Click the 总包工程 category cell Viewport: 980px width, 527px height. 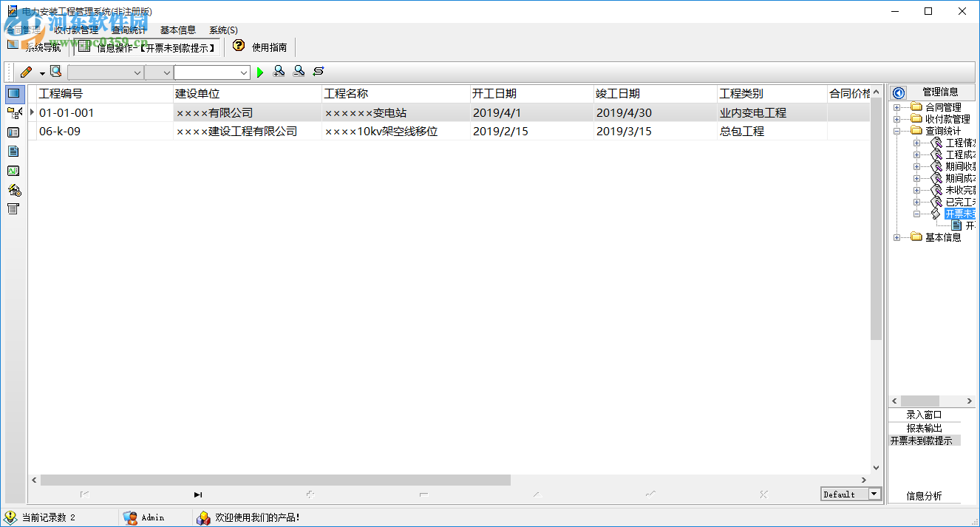tap(772, 131)
